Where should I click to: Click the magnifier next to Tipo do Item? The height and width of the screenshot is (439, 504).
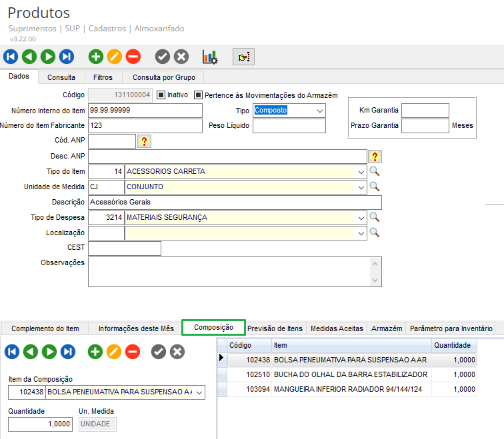(375, 171)
